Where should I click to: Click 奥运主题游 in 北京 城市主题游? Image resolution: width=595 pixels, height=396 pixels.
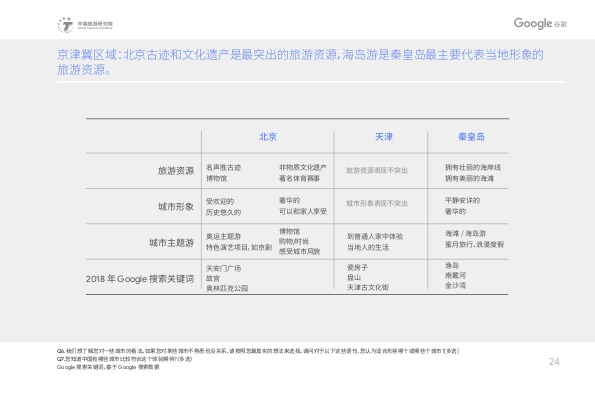(x=223, y=236)
